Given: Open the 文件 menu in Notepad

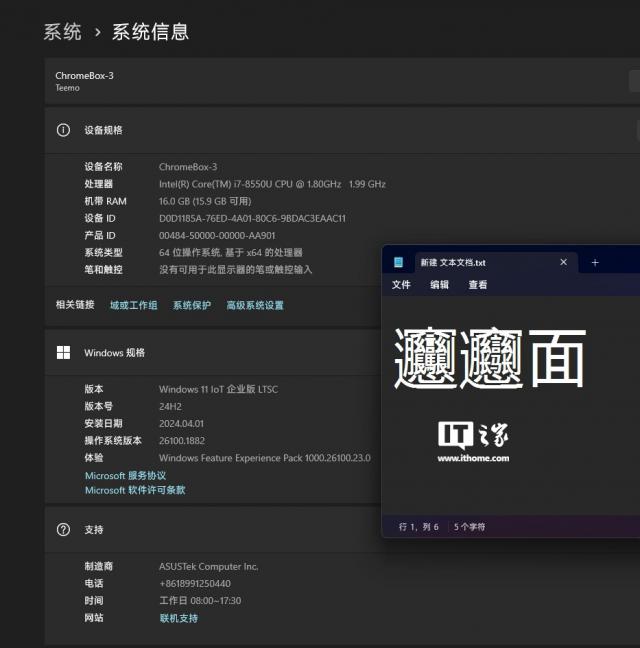Looking at the screenshot, I should (x=401, y=285).
